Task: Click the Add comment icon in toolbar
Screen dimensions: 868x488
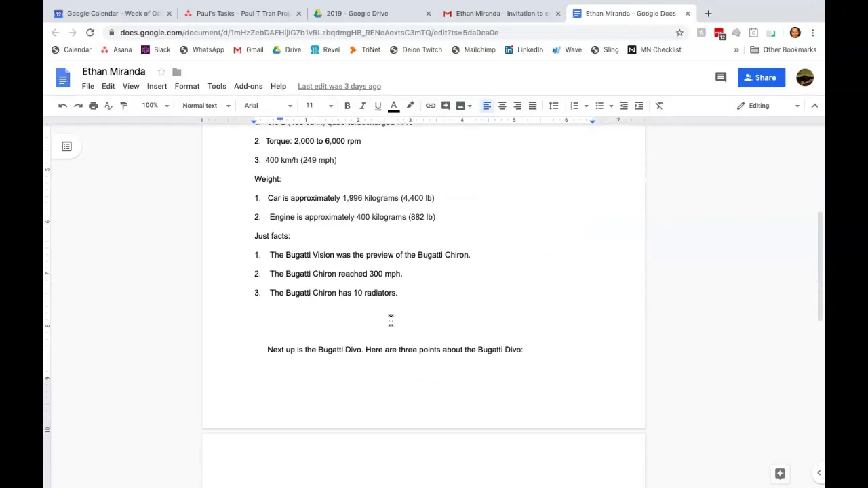Action: [x=446, y=106]
